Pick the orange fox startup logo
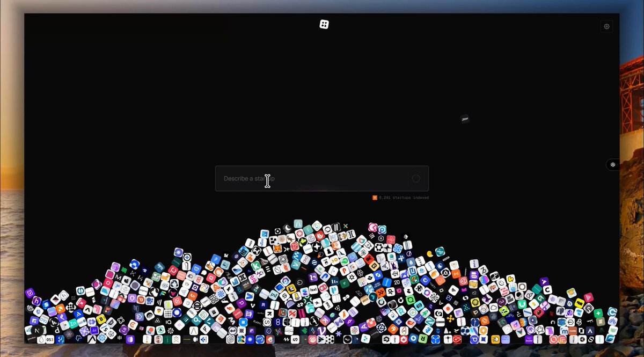 [278, 249]
